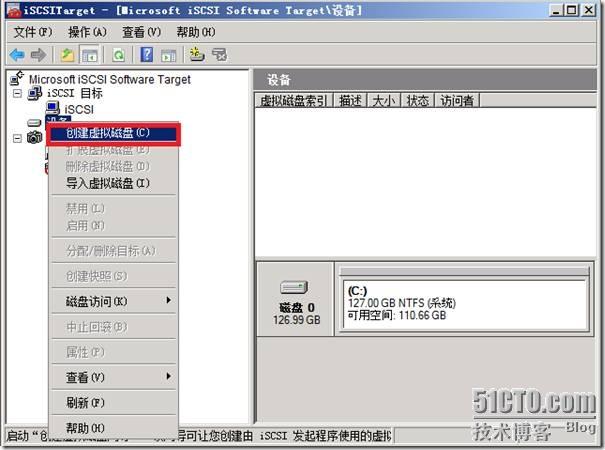605x450 pixels.
Task: Sort by the 大小 column header
Action: click(384, 101)
